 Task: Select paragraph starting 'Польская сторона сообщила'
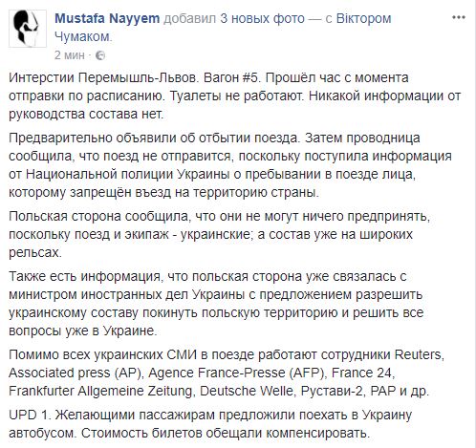point(220,234)
